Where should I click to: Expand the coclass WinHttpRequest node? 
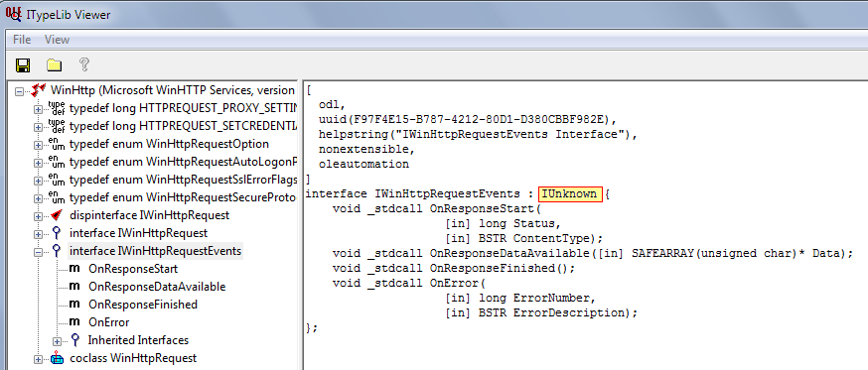pos(38,359)
